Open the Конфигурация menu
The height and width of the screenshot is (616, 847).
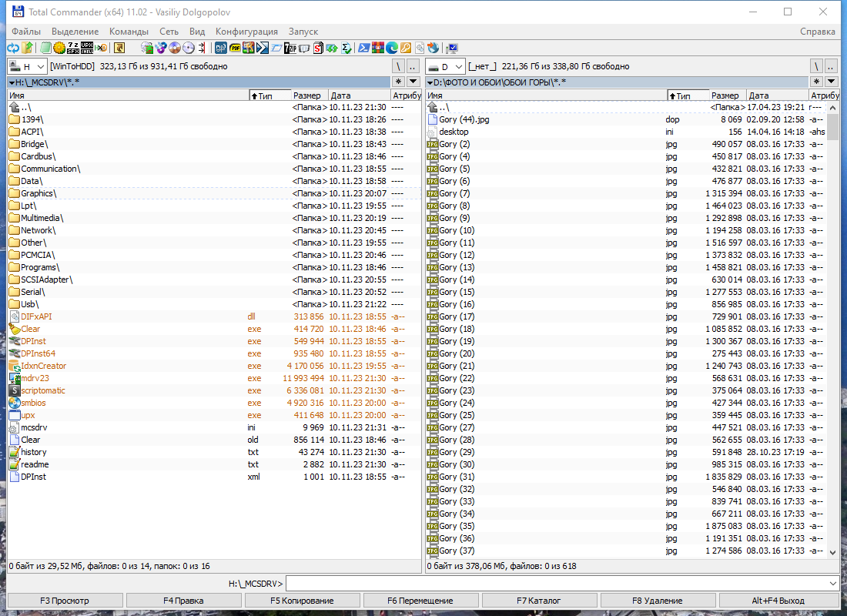click(x=246, y=32)
